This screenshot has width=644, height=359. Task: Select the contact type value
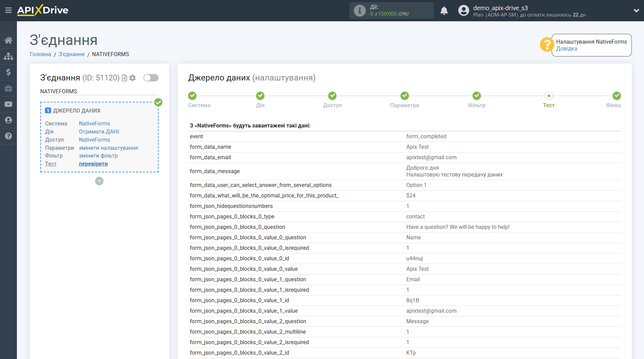(x=415, y=216)
